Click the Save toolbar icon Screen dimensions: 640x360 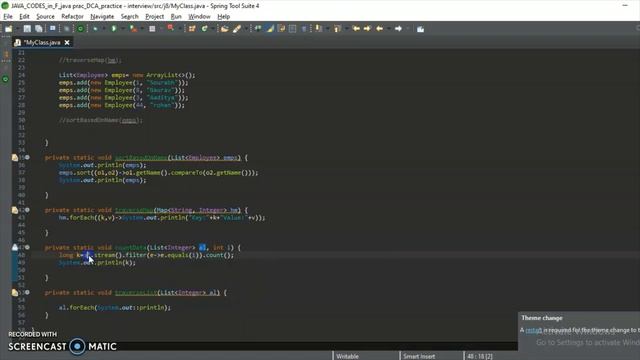[27, 29]
